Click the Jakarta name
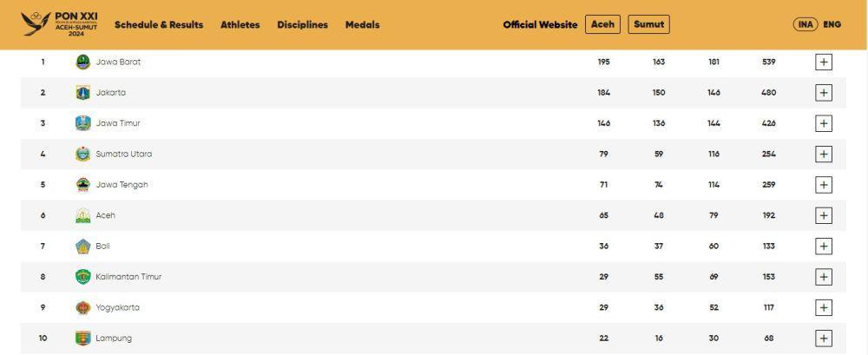The width and height of the screenshot is (868, 355). coord(111,93)
